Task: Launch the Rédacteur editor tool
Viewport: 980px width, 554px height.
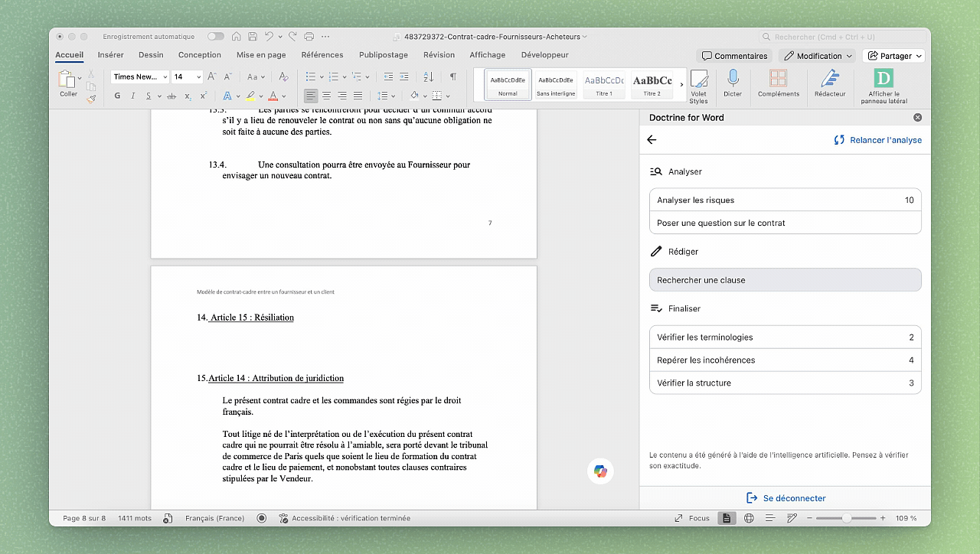Action: pyautogui.click(x=831, y=84)
